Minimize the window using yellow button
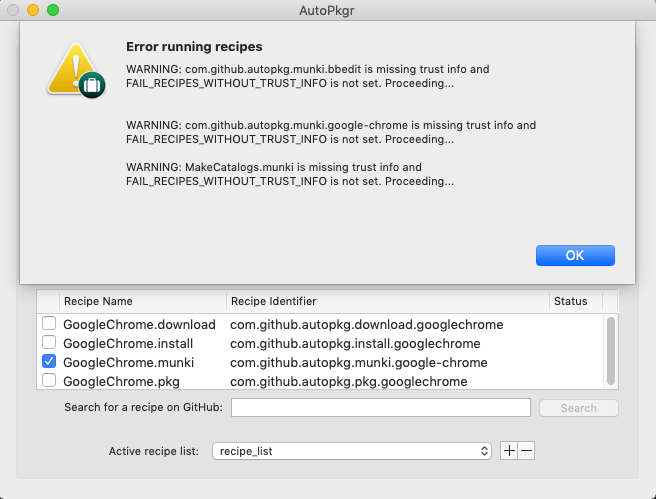 [x=33, y=10]
